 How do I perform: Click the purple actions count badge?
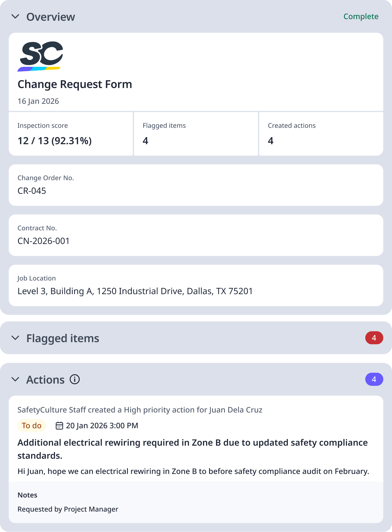click(x=374, y=379)
